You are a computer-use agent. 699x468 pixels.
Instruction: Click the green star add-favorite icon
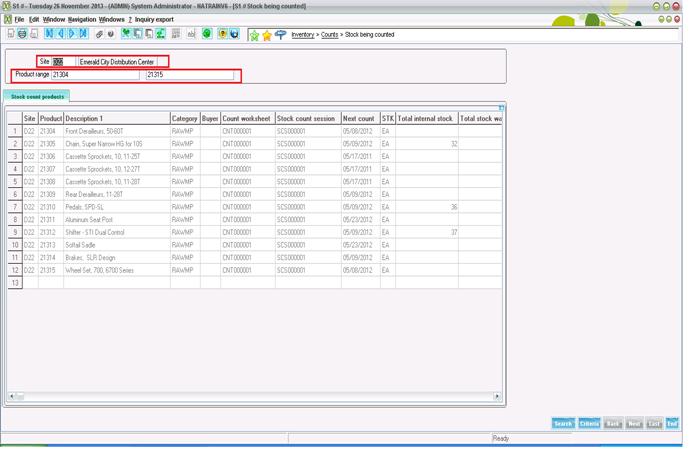254,35
